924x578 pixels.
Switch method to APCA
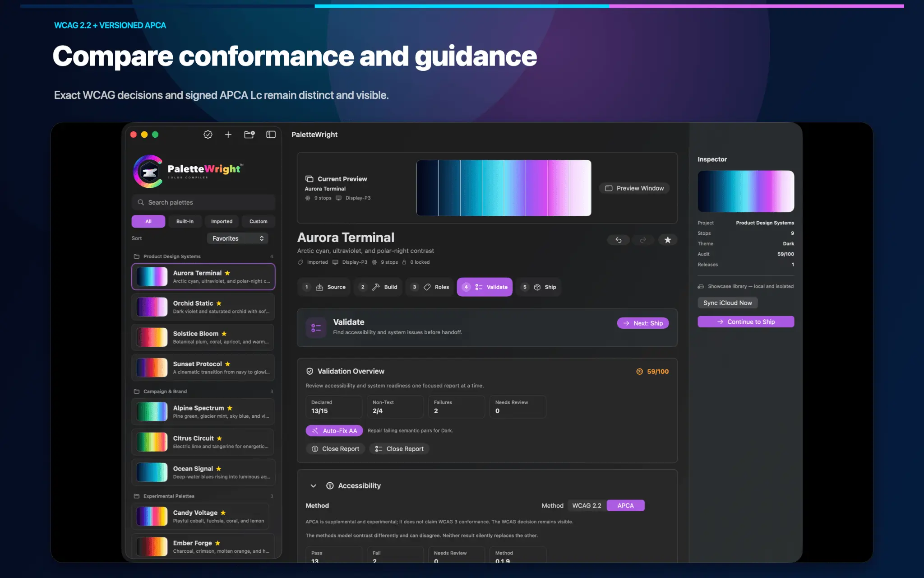pos(625,505)
